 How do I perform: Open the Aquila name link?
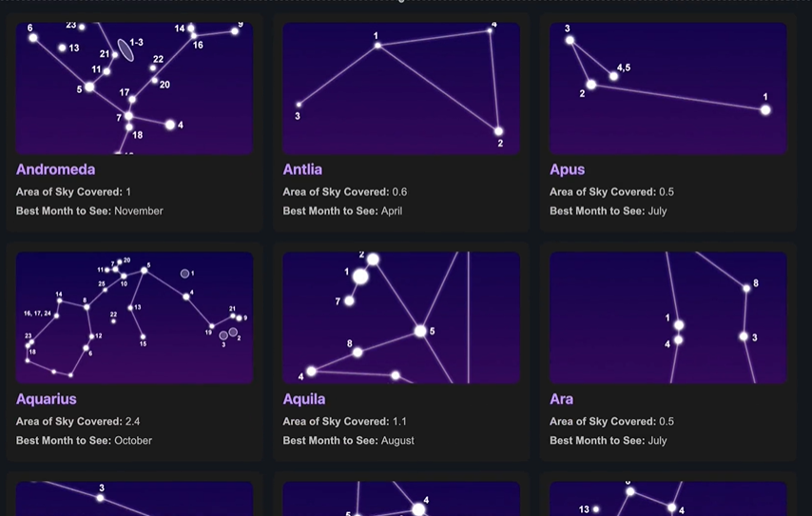point(304,399)
